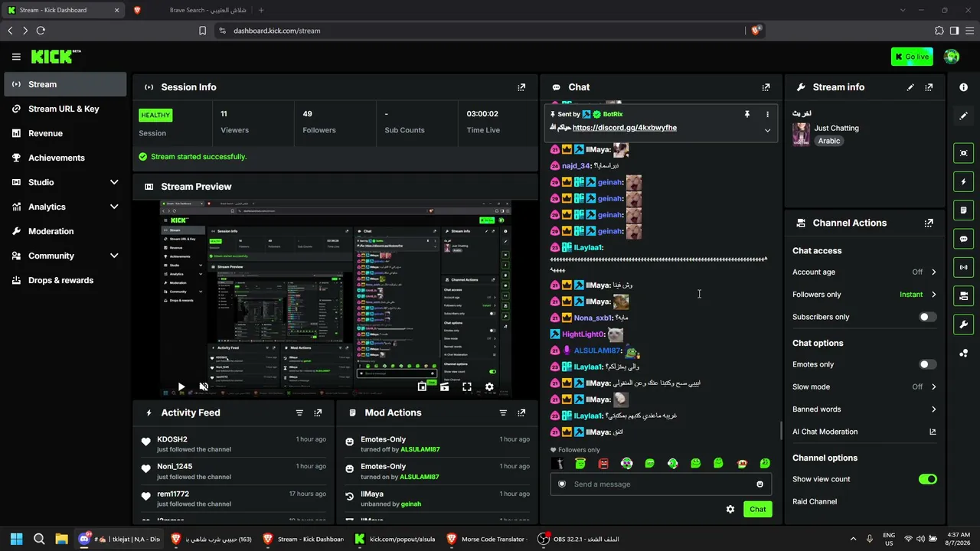Switch to Brave Search browser tab
980x551 pixels.
(189, 10)
